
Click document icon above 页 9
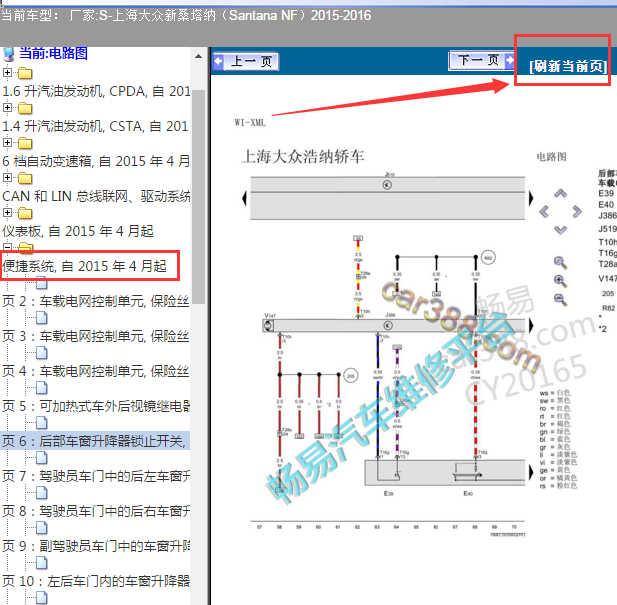point(42,528)
